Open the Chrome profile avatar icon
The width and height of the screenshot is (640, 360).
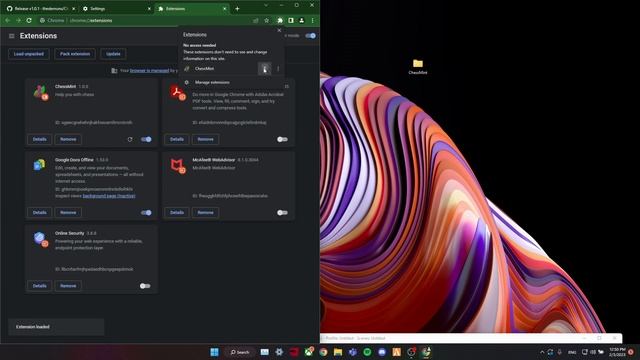[302, 20]
